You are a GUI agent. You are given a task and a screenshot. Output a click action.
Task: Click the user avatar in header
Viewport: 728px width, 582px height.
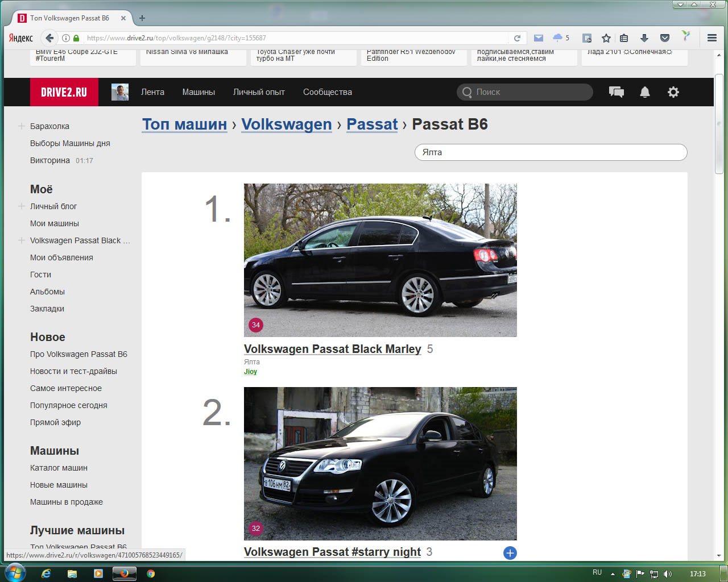[120, 92]
